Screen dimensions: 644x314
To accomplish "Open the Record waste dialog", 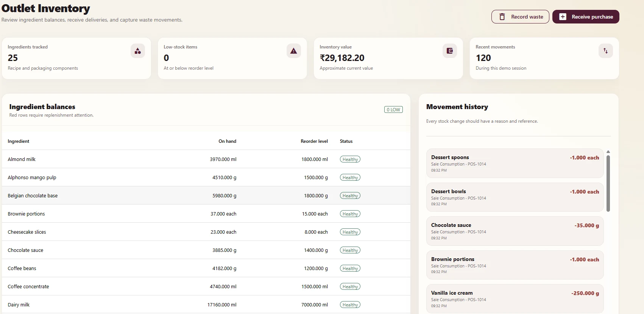I will 520,17.
